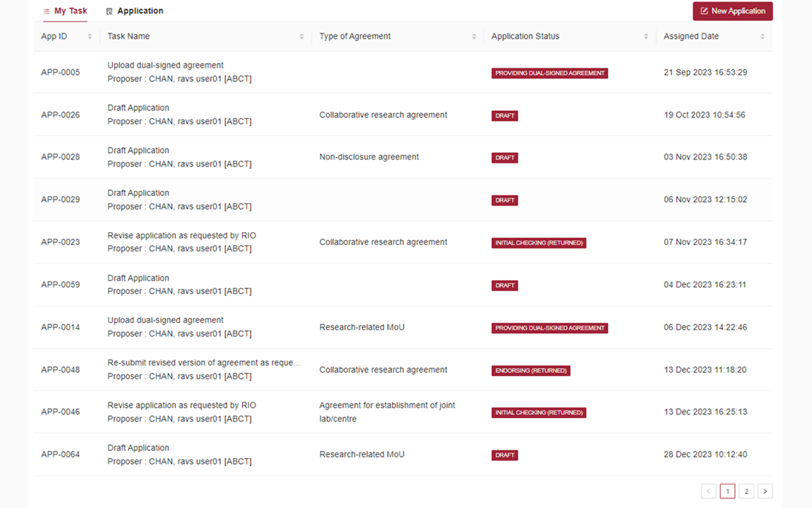Go to page 2 of results
Viewport: 812px width, 508px height.
pyautogui.click(x=746, y=491)
